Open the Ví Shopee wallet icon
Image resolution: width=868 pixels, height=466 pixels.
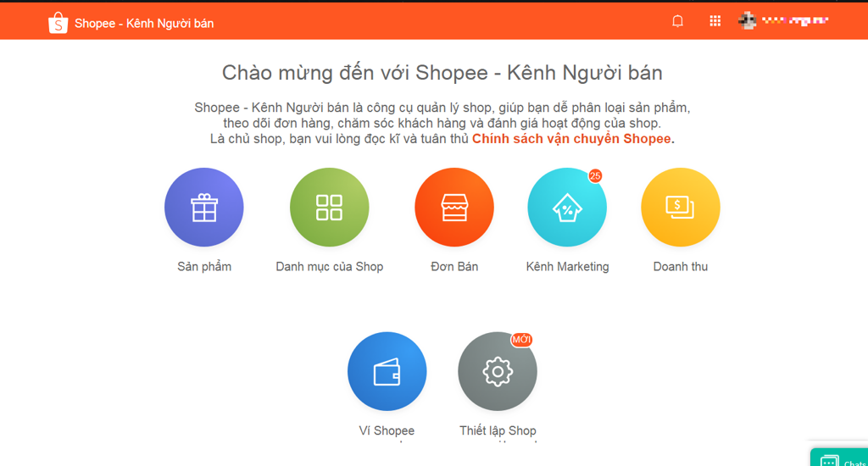click(387, 371)
